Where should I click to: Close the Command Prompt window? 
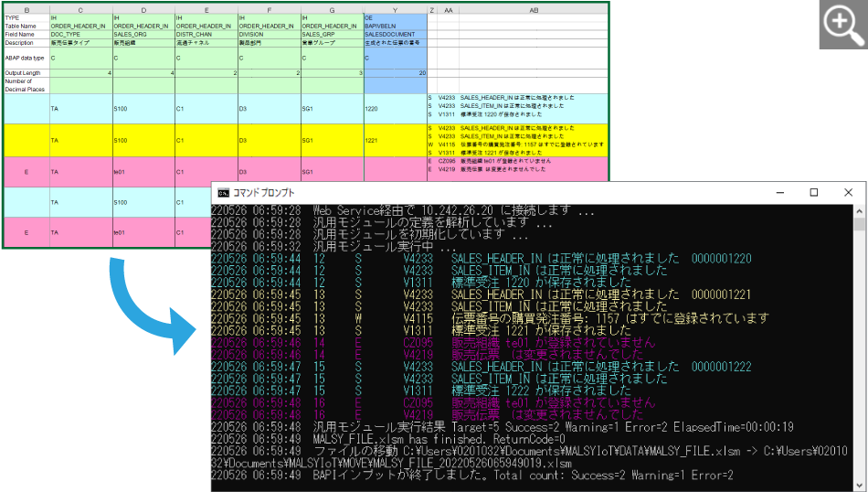coord(848,192)
